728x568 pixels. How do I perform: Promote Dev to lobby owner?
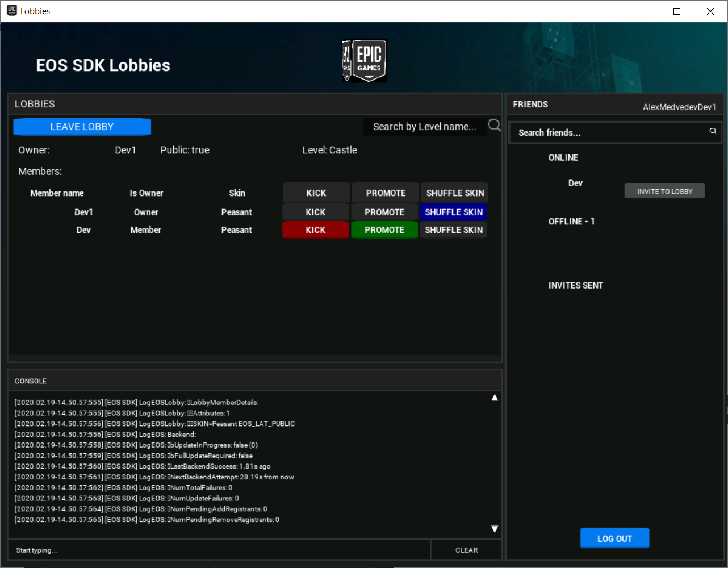point(384,229)
